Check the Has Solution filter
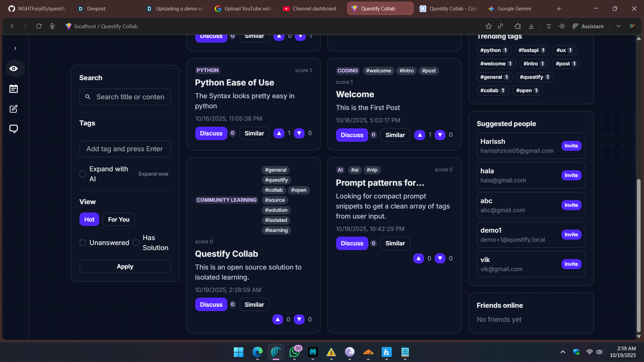Image resolution: width=644 pixels, height=362 pixels. coord(136,243)
